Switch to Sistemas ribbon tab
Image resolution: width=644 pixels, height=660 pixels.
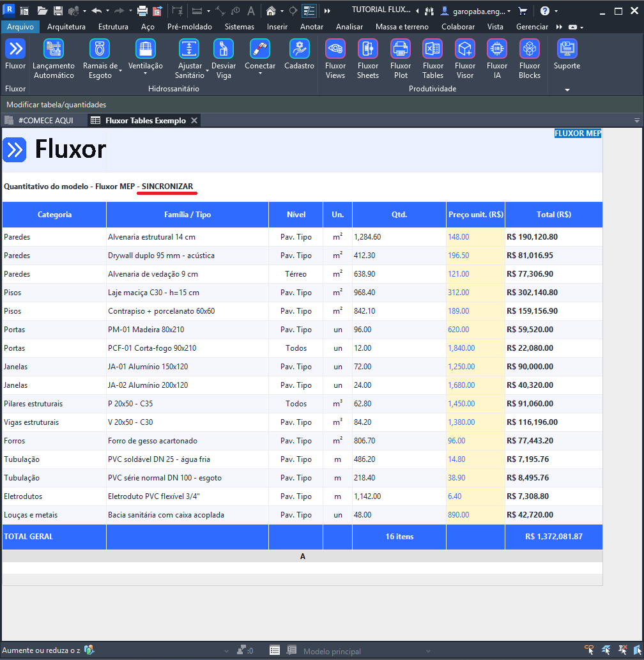click(x=240, y=27)
